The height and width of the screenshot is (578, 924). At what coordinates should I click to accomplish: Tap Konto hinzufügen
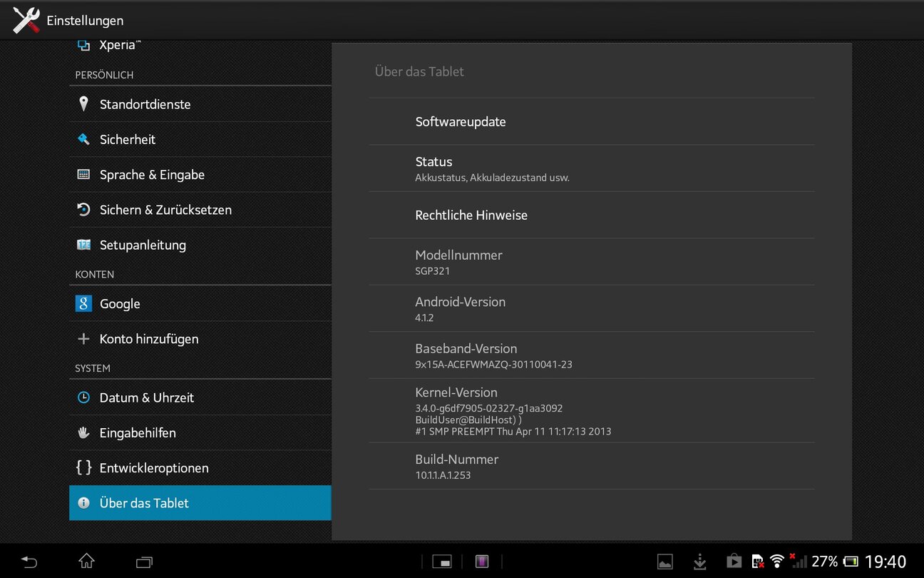149,339
